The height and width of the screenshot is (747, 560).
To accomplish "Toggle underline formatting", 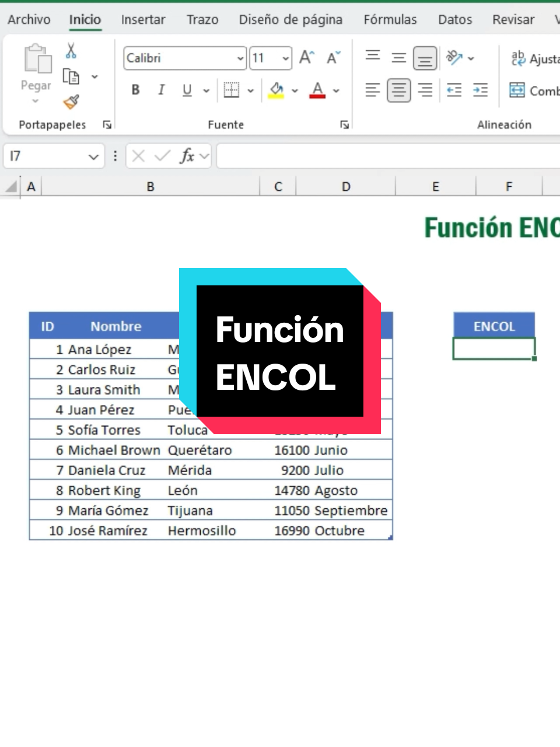I will click(187, 90).
